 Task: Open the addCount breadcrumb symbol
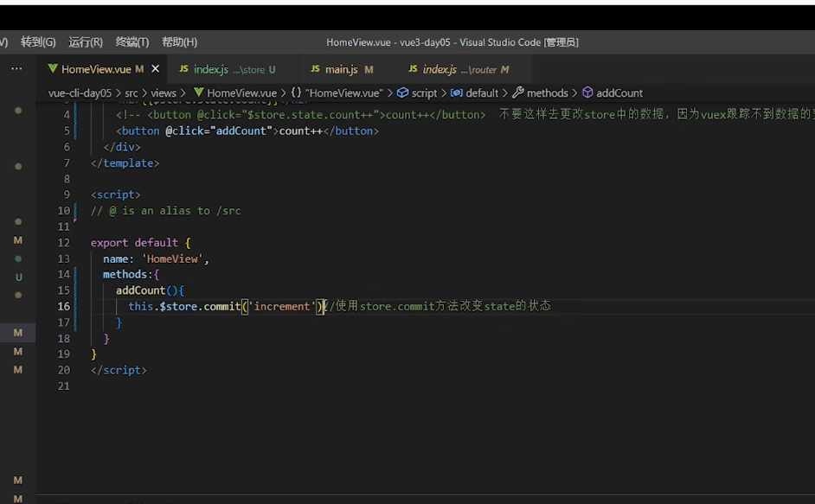coord(613,93)
